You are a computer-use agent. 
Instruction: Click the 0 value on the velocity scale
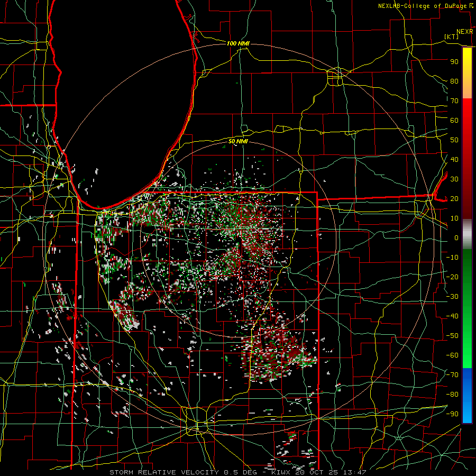coord(456,237)
